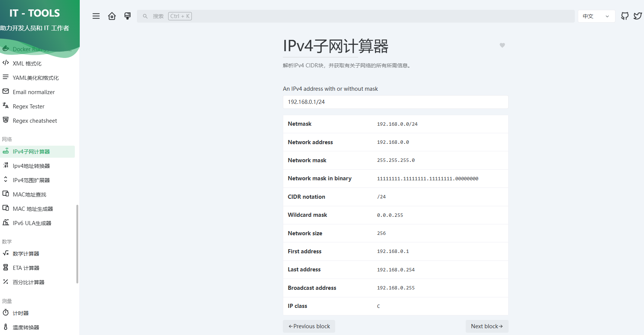Click Network mask value 255.255.255.0
Viewport: 644px width, 335px height.
(396, 160)
